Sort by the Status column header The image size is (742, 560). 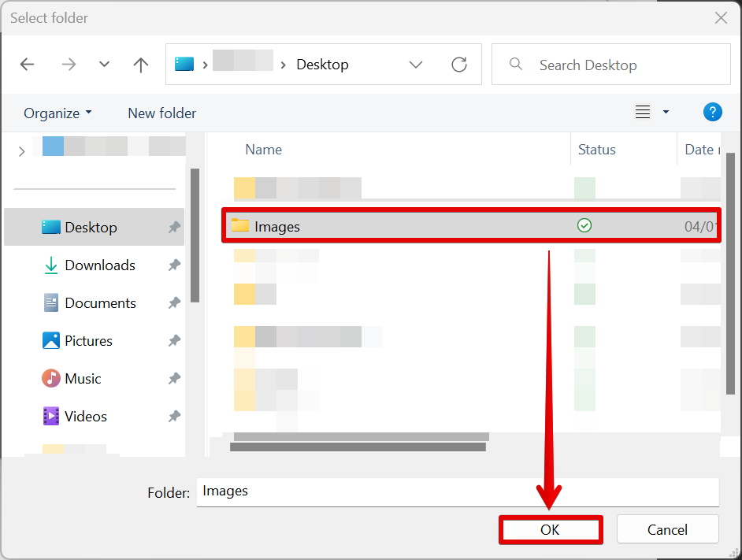pyautogui.click(x=597, y=150)
